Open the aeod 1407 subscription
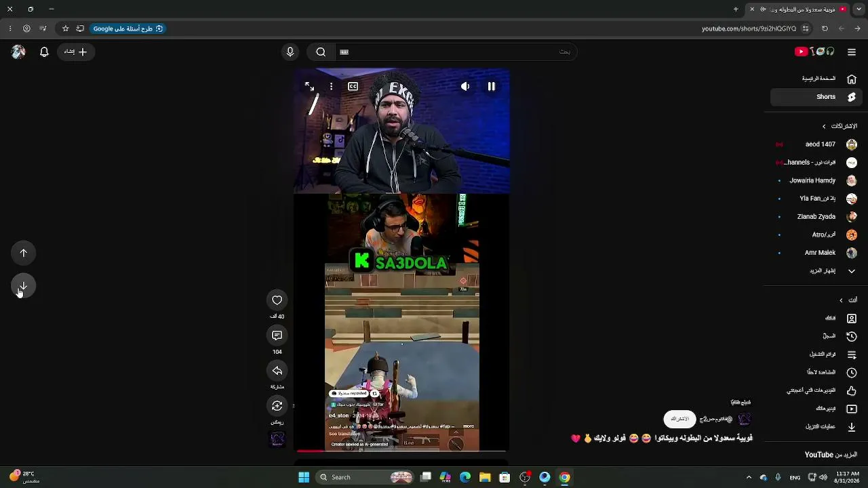868x488 pixels. (x=816, y=144)
